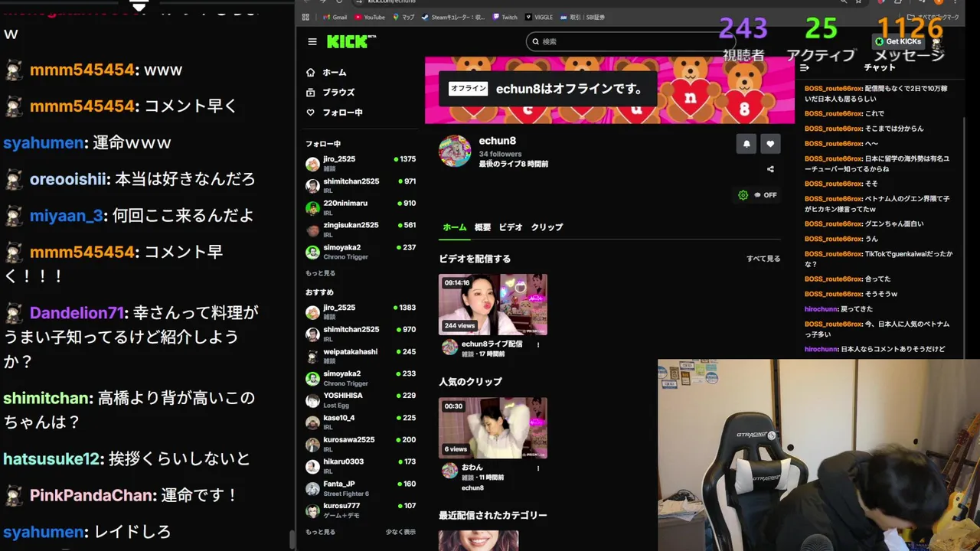Open kurosu777 channel in recommended list
Screen dimensions: 980x551
[x=361, y=510]
